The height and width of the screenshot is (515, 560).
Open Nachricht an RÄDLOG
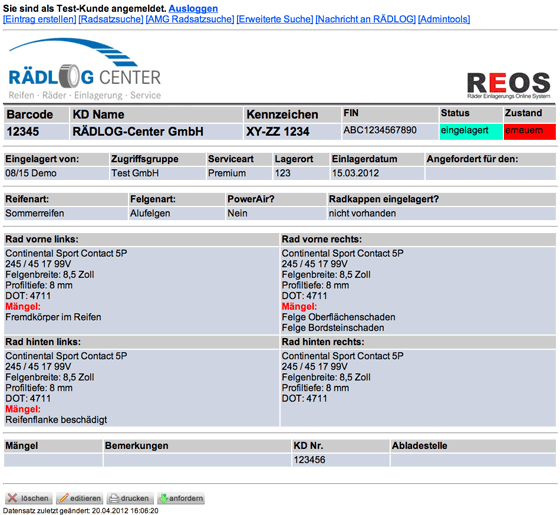(365, 19)
